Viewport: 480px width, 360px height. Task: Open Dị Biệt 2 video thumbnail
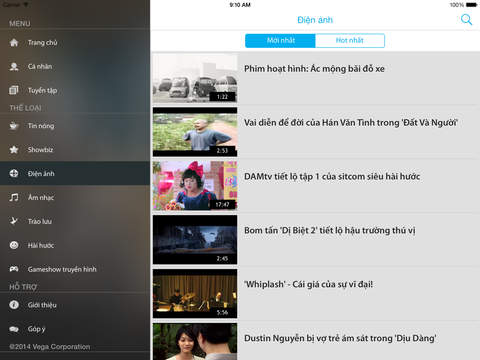pos(195,240)
